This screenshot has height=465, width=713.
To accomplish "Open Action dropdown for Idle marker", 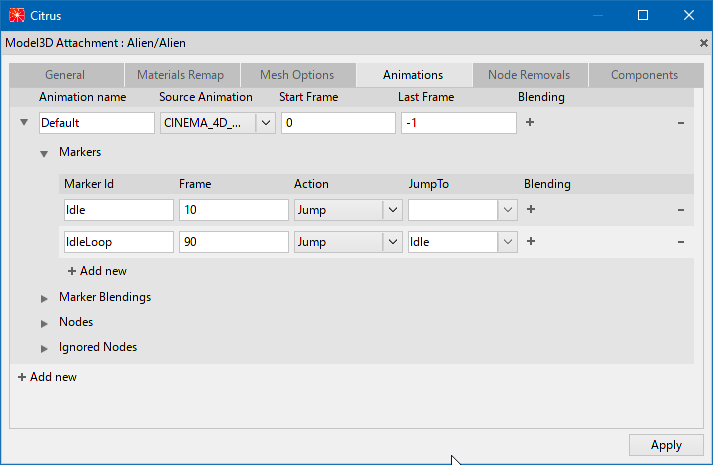I will click(x=393, y=210).
